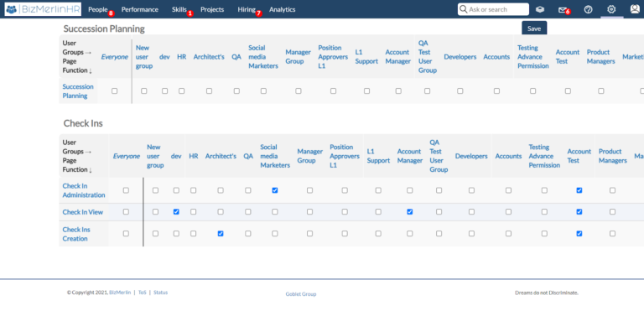
Task: Check Succession Planning for Developers
Action: tap(460, 91)
